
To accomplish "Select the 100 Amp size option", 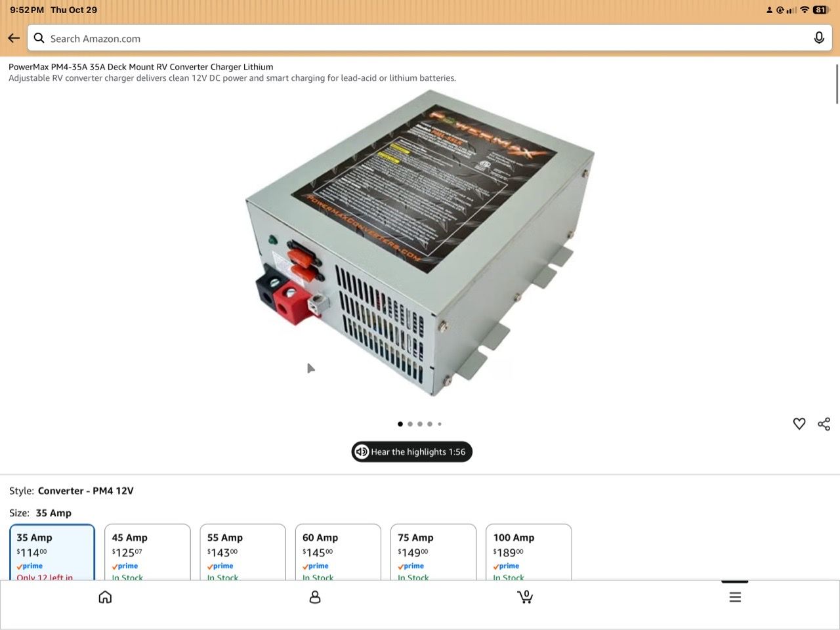I will pyautogui.click(x=528, y=552).
